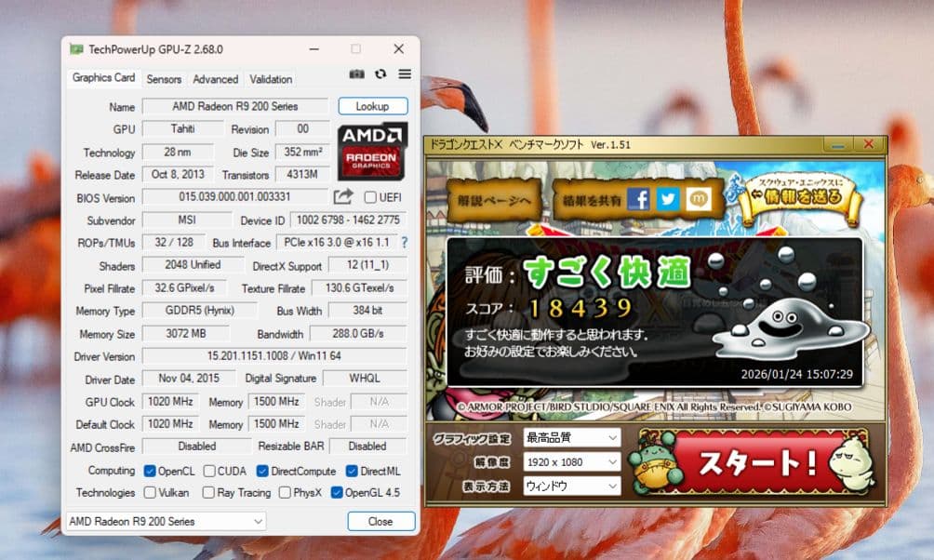The width and height of the screenshot is (934, 560).
Task: Open the GPU-Z hamburger menu
Action: 403,74
